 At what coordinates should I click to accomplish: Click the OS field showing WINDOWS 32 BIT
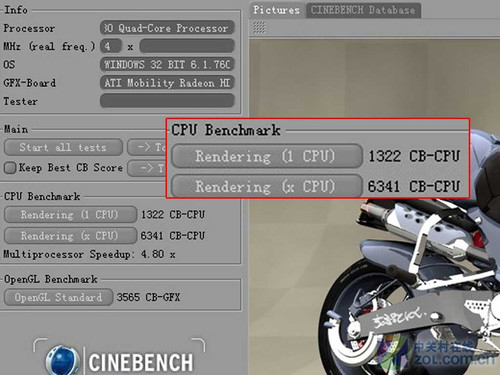coord(167,64)
